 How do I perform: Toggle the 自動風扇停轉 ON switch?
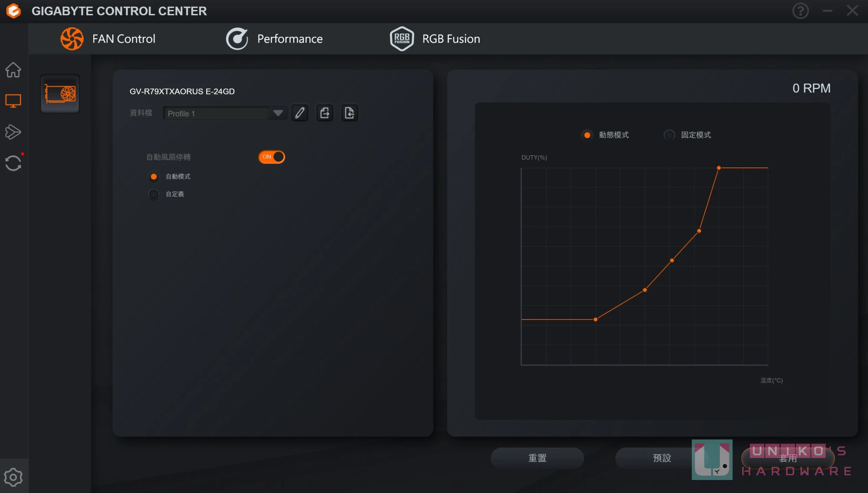point(272,157)
